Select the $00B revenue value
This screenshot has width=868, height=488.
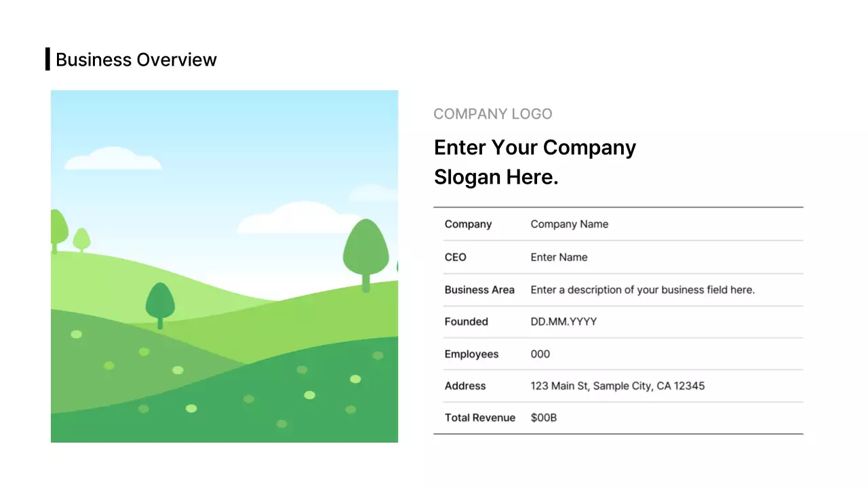(543, 418)
